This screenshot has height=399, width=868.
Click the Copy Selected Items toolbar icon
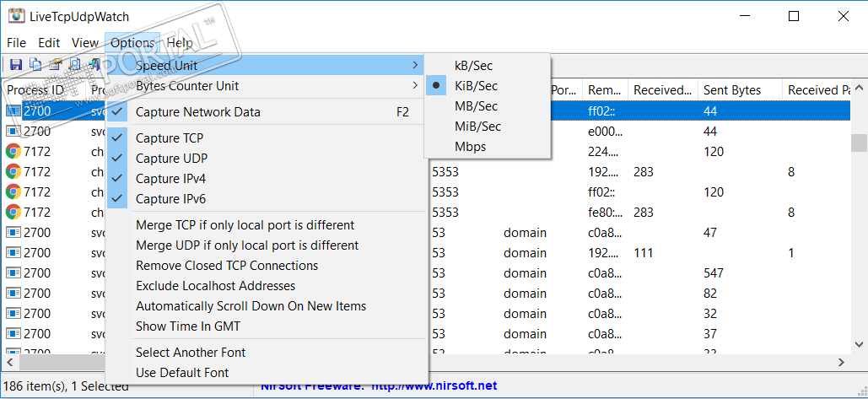pyautogui.click(x=35, y=65)
